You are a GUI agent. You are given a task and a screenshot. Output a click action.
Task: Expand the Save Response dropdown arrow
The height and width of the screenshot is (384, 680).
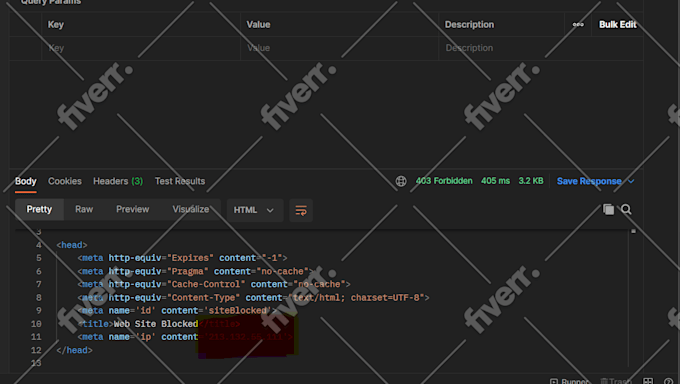coord(631,181)
